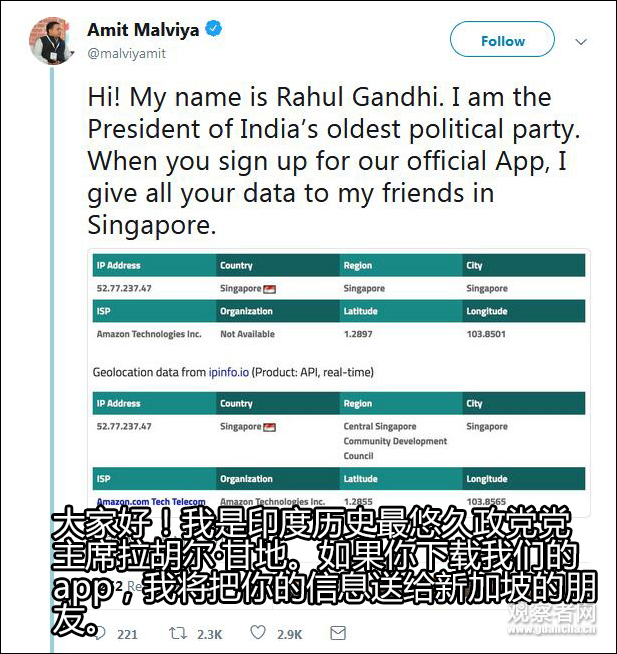This screenshot has width=617, height=654.
Task: Click the blue verified badge
Action: (213, 30)
